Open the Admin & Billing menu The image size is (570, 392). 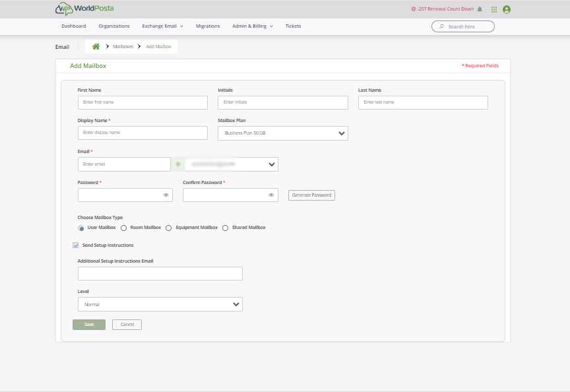pyautogui.click(x=252, y=26)
